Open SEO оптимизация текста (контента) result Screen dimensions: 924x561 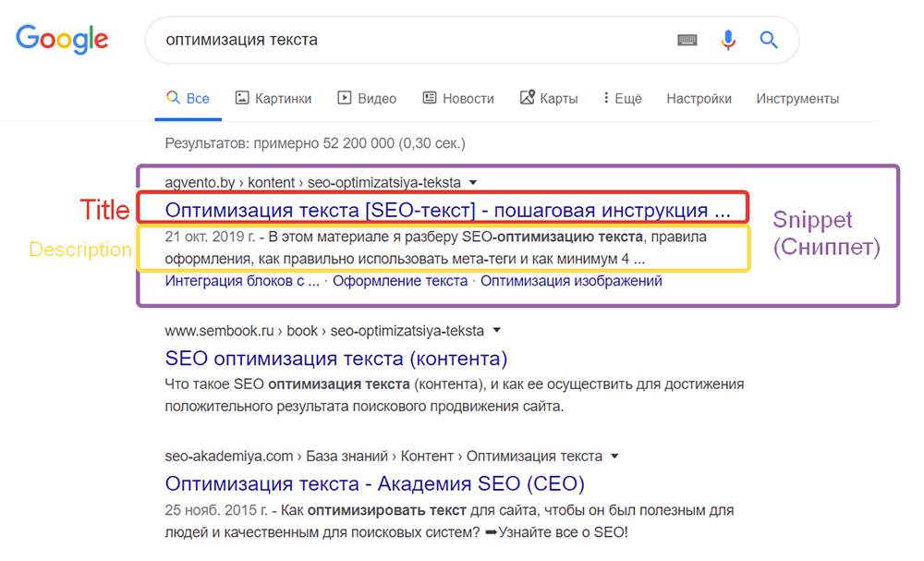pos(336,358)
